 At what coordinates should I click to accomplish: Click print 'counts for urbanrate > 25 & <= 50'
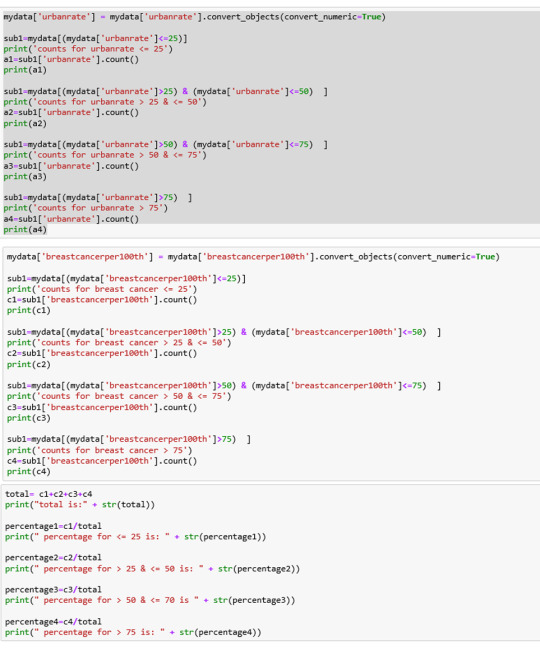(105, 102)
